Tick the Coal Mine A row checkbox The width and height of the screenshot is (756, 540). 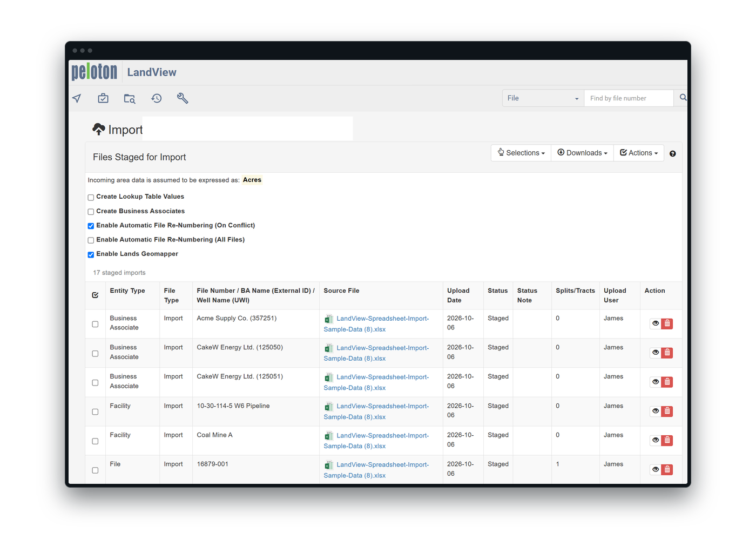(95, 441)
